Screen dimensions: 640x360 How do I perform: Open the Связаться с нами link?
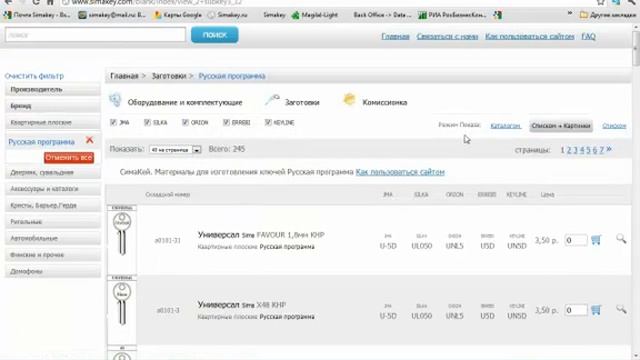(x=447, y=37)
